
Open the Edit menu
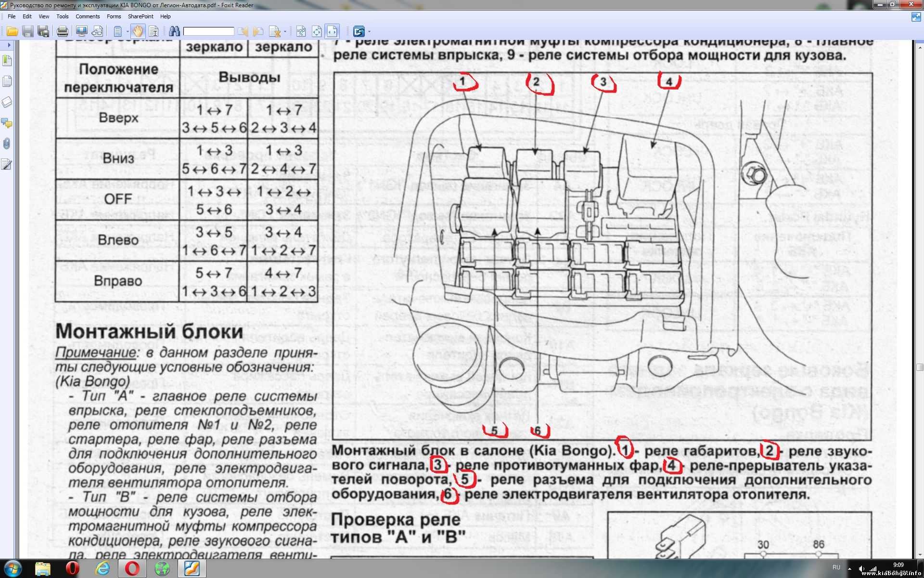[27, 16]
